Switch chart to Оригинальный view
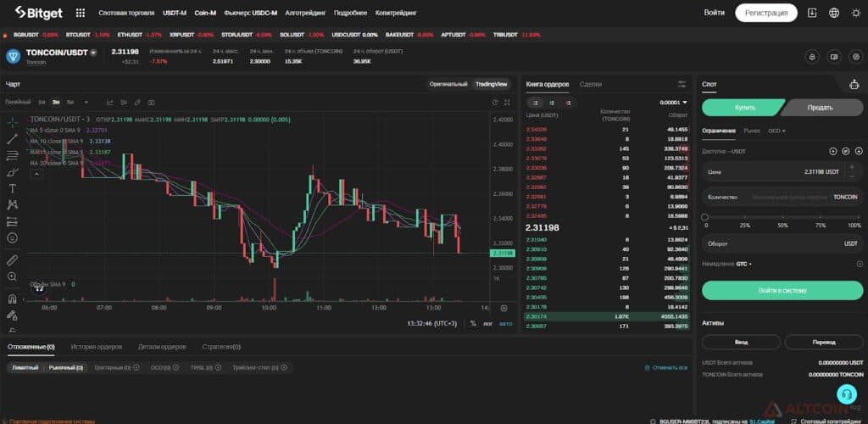The height and width of the screenshot is (424, 868). [x=448, y=84]
